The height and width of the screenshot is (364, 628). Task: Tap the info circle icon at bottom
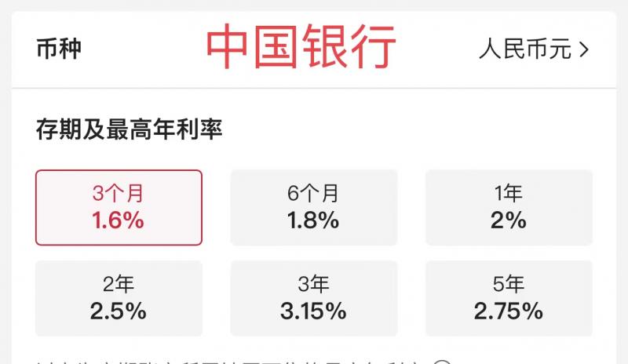coord(442,362)
